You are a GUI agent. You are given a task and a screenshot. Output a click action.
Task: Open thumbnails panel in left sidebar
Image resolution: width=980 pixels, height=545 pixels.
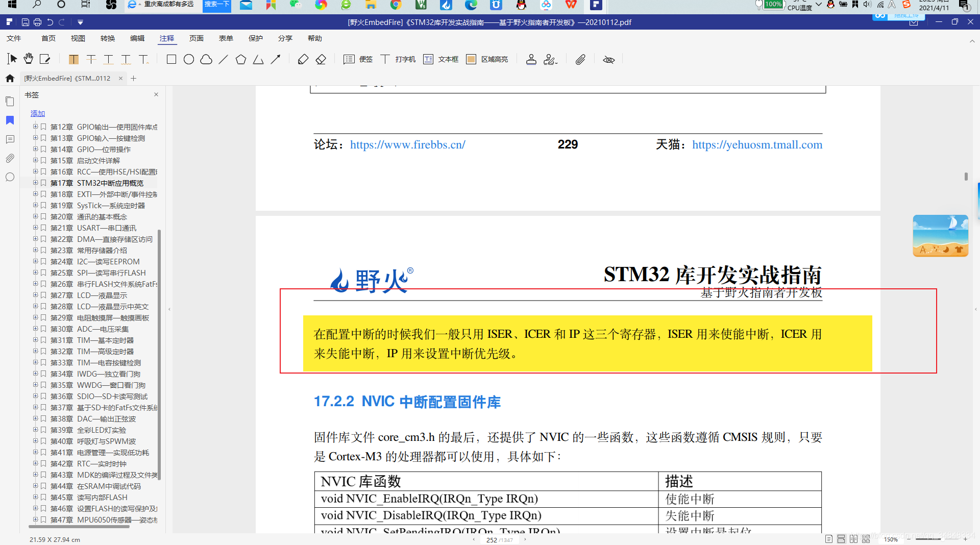tap(10, 101)
